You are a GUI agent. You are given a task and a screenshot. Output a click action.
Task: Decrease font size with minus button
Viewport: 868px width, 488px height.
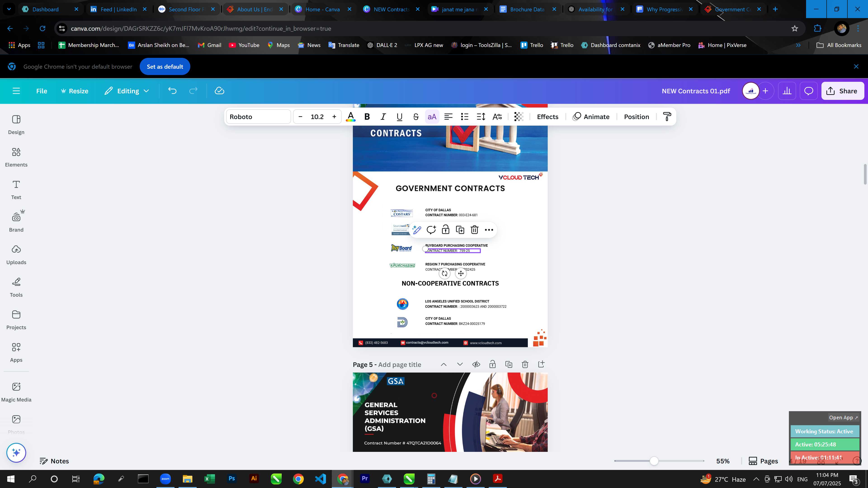click(300, 117)
